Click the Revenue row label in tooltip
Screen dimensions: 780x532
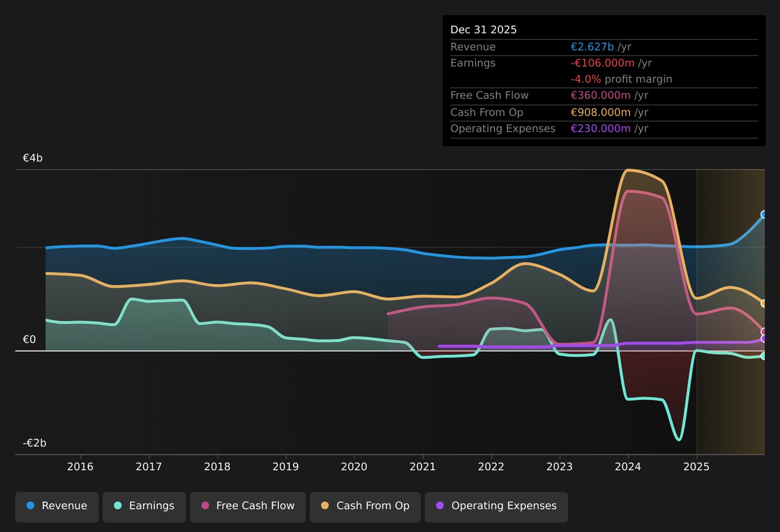[x=473, y=47]
